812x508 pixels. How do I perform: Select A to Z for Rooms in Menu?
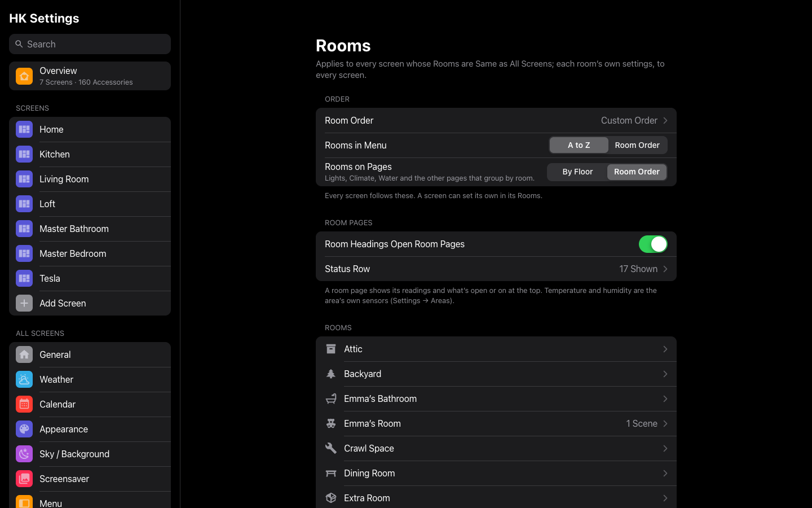[579, 145]
